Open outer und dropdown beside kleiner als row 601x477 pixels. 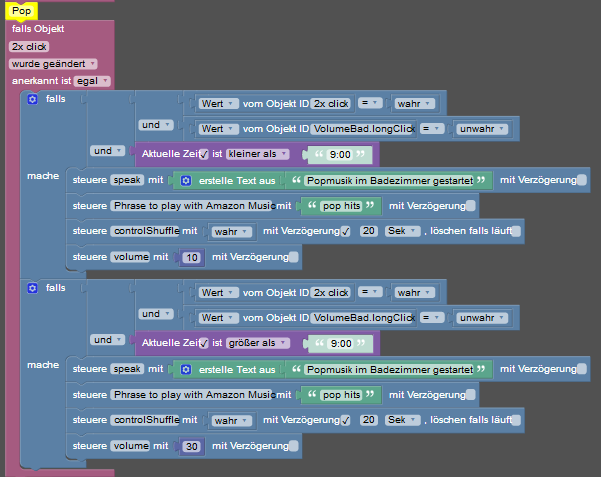click(107, 151)
